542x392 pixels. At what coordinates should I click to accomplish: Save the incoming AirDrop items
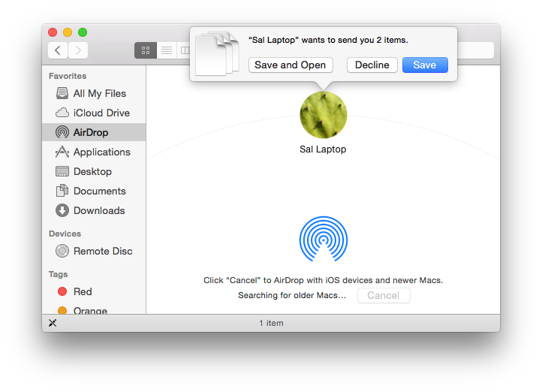coord(425,65)
